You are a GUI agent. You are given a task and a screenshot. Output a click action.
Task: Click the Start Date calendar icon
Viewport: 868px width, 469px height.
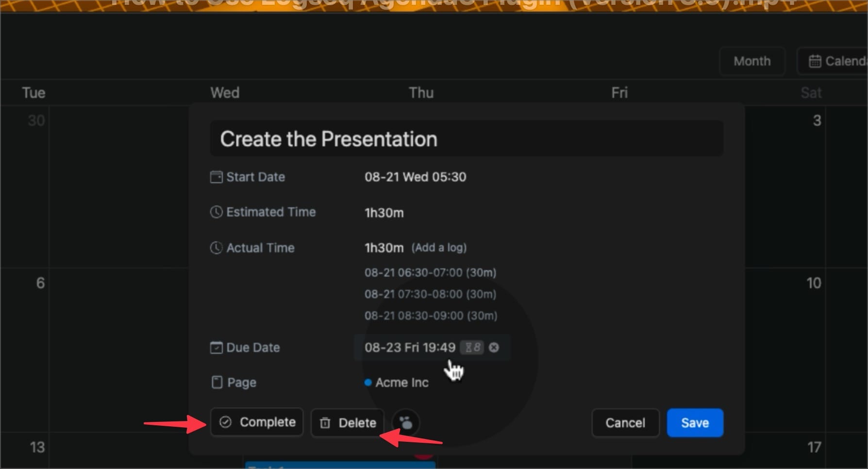tap(216, 177)
